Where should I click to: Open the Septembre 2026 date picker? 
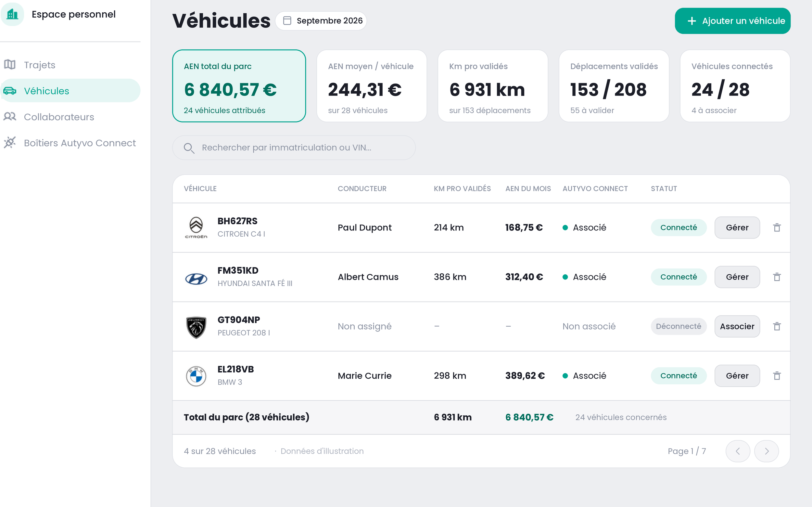tap(321, 21)
